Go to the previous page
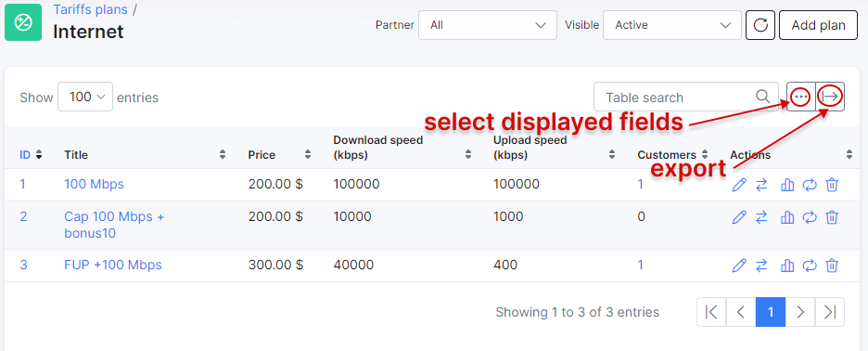 [741, 312]
